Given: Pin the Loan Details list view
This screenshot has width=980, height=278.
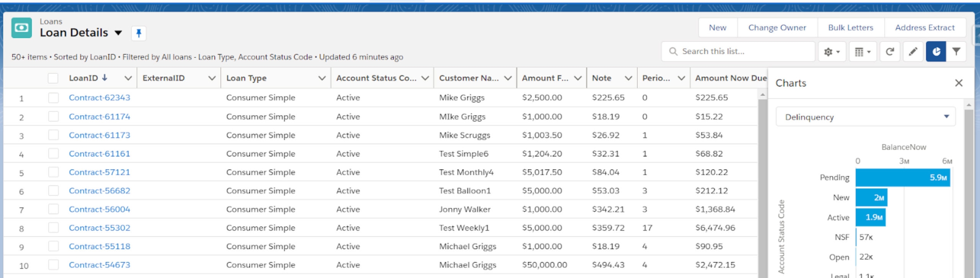Looking at the screenshot, I should tap(139, 33).
